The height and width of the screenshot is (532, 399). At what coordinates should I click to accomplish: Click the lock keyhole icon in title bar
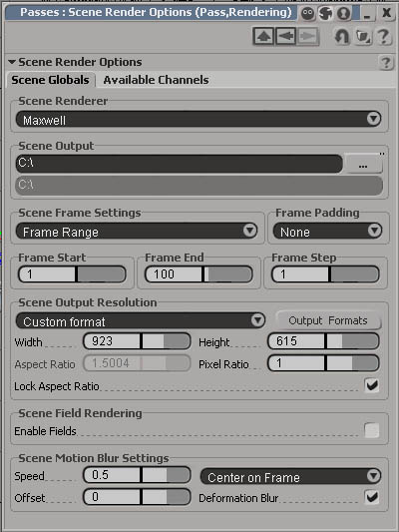coord(344,14)
